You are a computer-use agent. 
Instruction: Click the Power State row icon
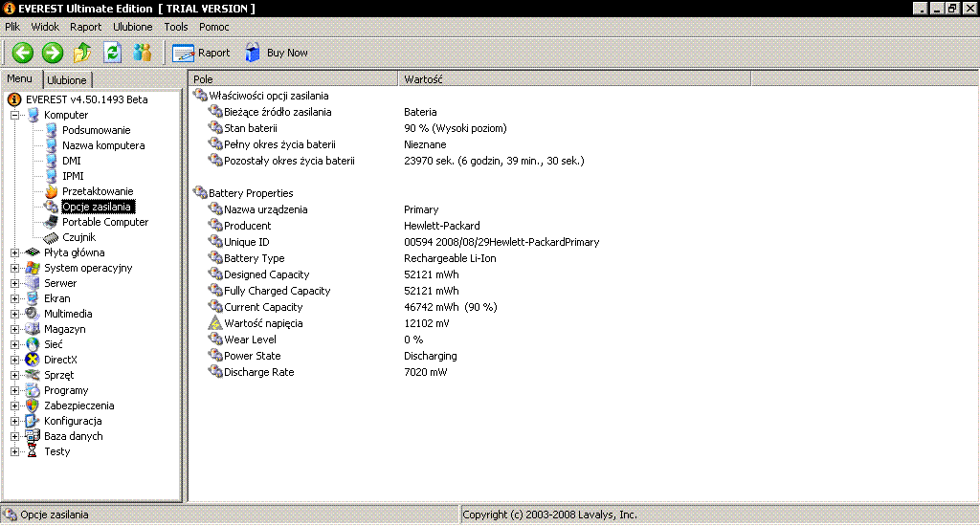[215, 356]
